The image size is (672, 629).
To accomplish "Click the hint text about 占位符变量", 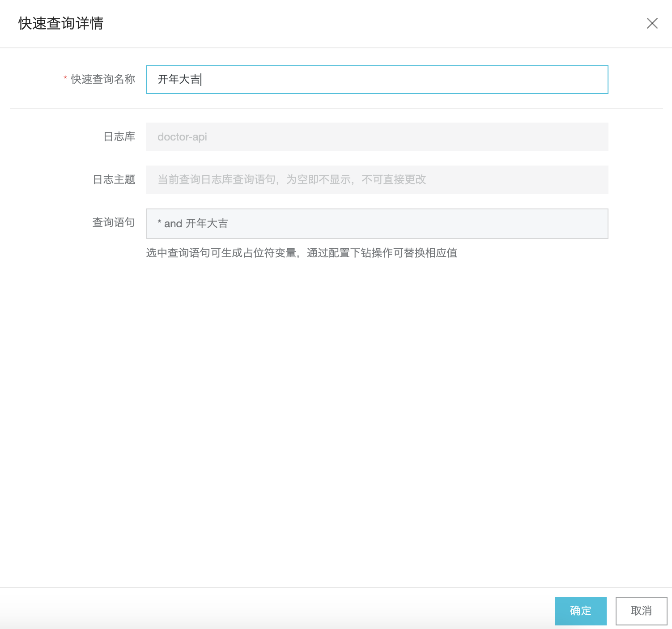I will (222, 253).
